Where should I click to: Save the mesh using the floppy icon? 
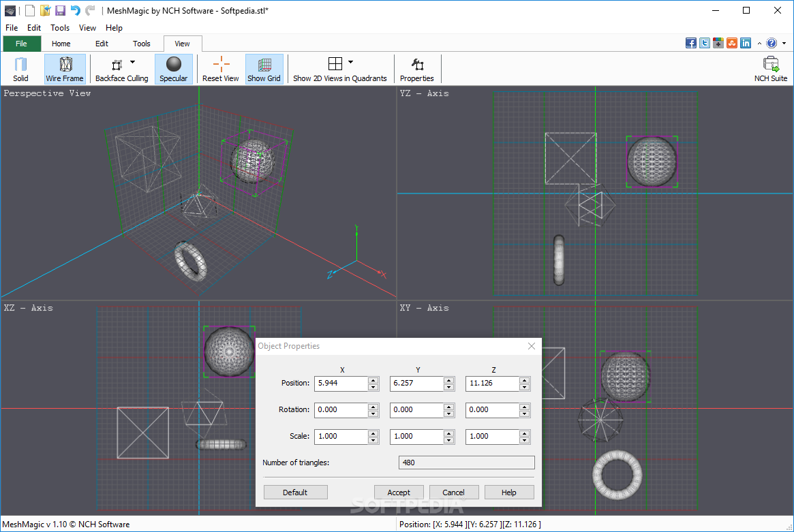(x=60, y=11)
